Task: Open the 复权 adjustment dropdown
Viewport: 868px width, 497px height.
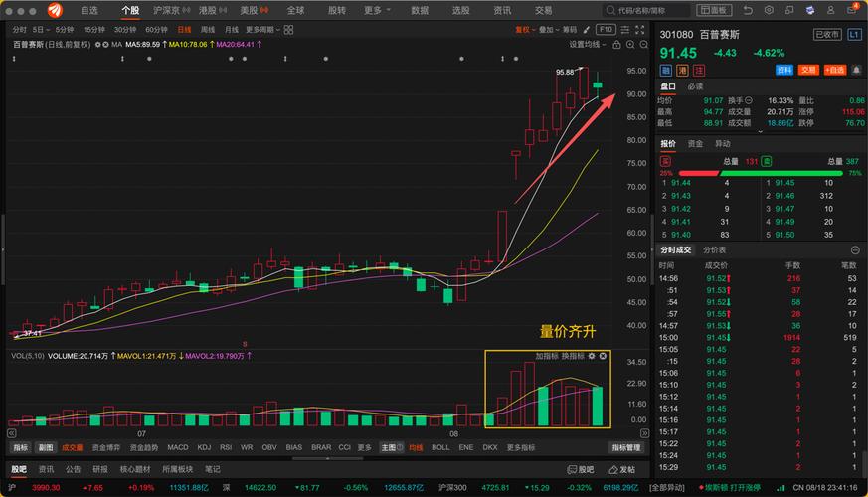Action: point(525,30)
